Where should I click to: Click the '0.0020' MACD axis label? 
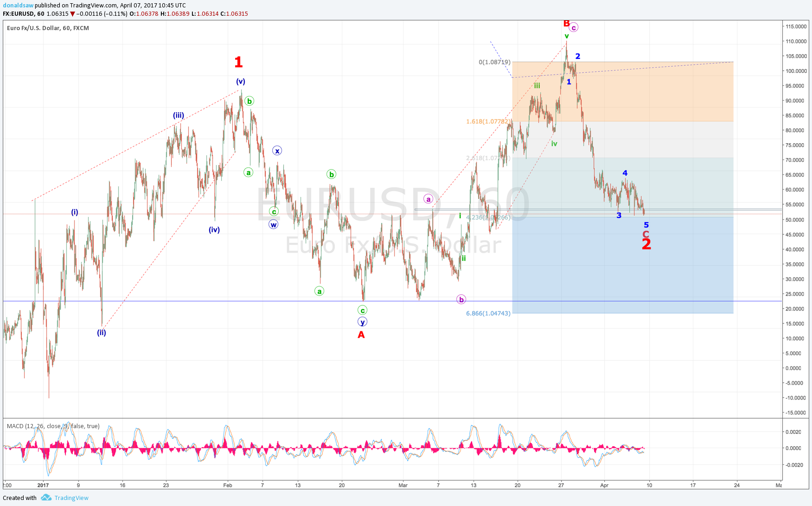pyautogui.click(x=793, y=431)
